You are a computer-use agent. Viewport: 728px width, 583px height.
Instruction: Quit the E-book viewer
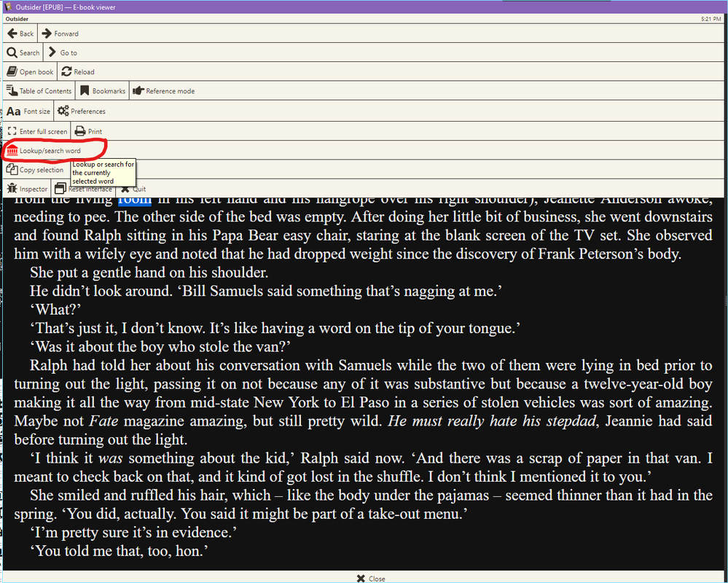(133, 189)
